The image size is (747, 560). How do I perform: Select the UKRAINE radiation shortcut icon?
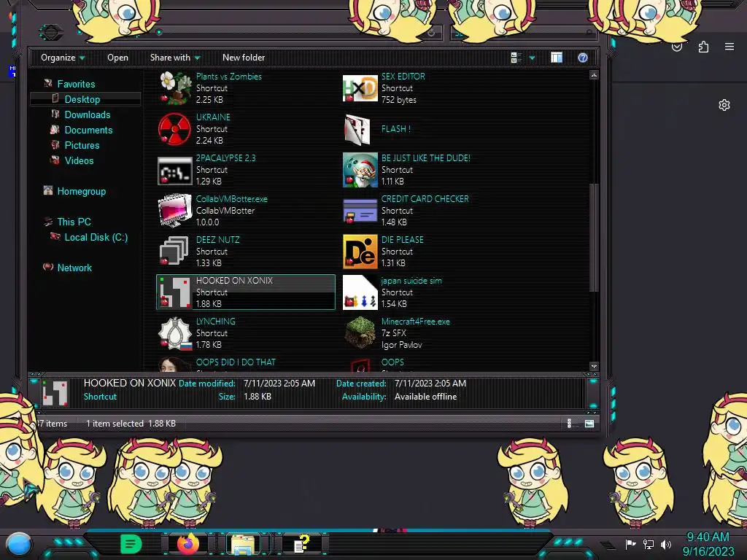tap(175, 129)
